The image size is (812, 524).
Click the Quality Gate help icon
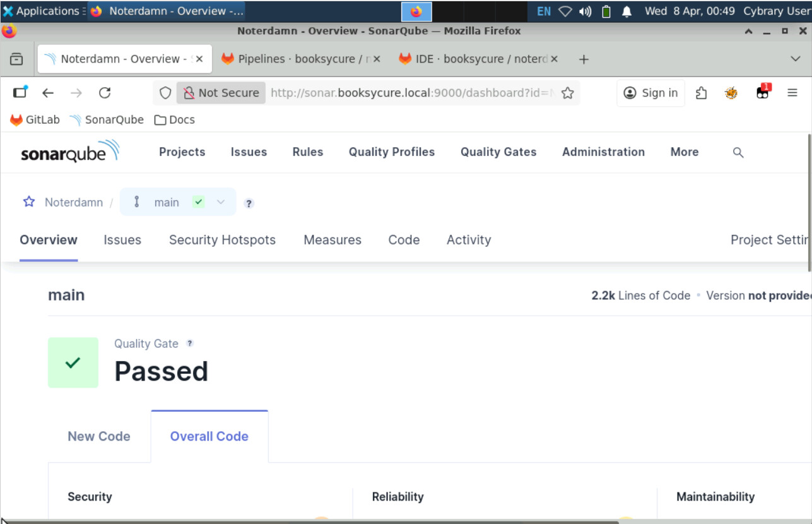(x=189, y=343)
